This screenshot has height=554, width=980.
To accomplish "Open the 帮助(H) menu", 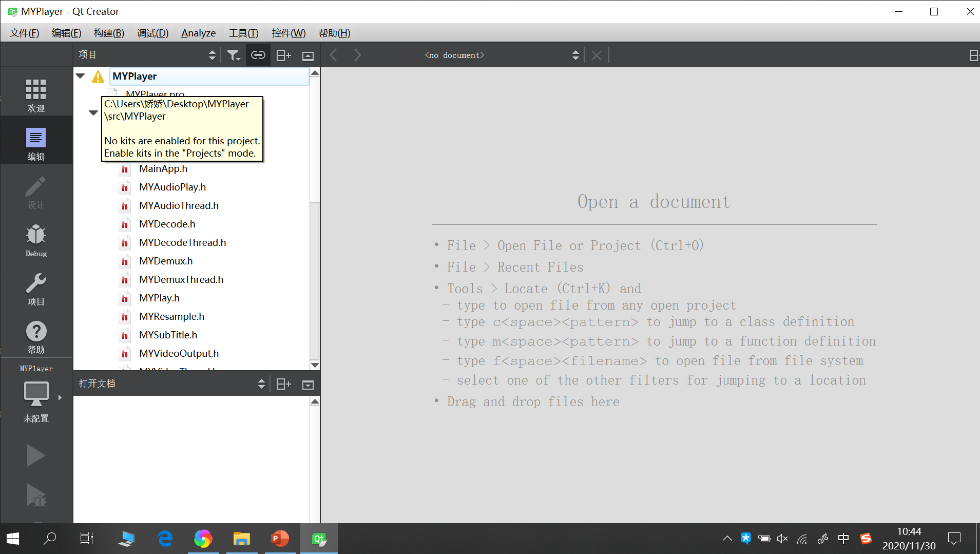I will point(335,33).
